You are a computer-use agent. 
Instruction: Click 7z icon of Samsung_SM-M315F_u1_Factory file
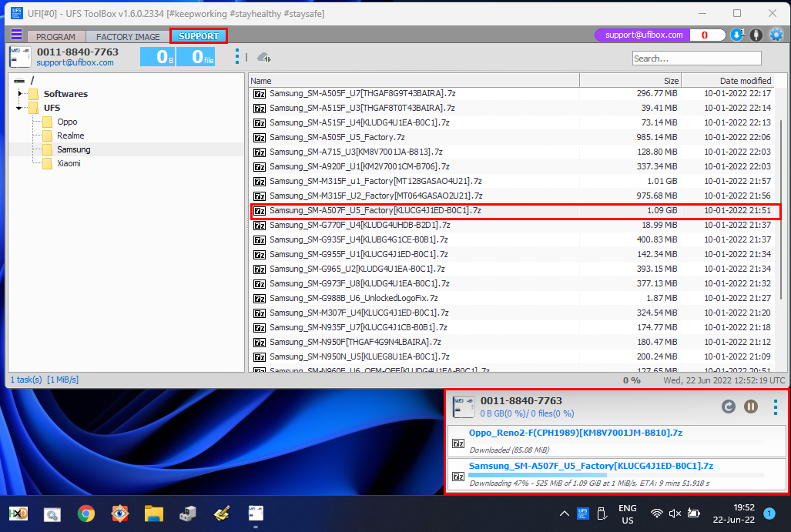pyautogui.click(x=260, y=181)
